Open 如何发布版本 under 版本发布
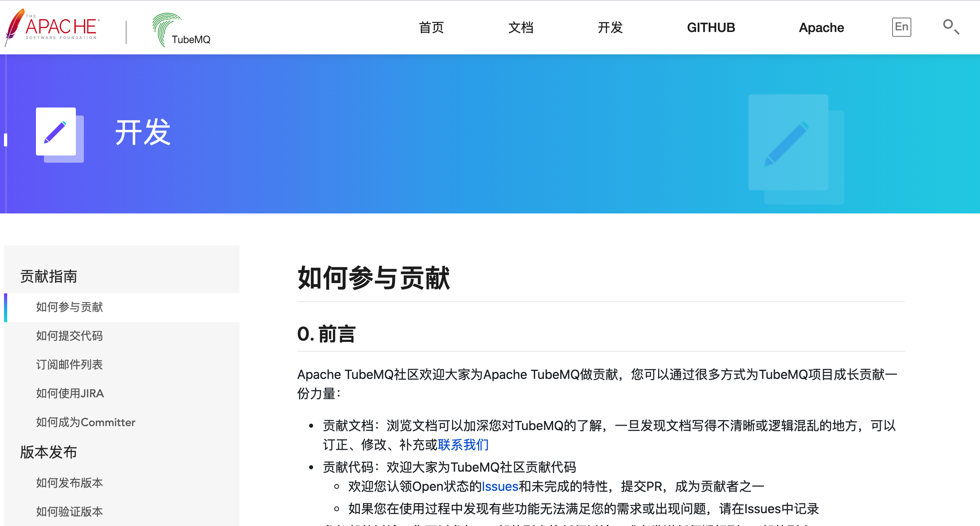Viewport: 980px width, 526px height. (69, 483)
